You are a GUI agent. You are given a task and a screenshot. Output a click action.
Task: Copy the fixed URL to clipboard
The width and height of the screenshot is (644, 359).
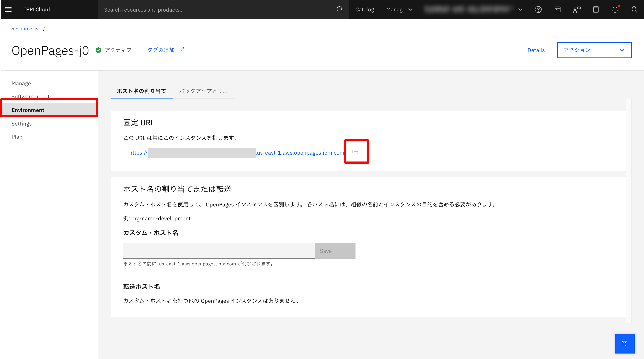pyautogui.click(x=355, y=152)
